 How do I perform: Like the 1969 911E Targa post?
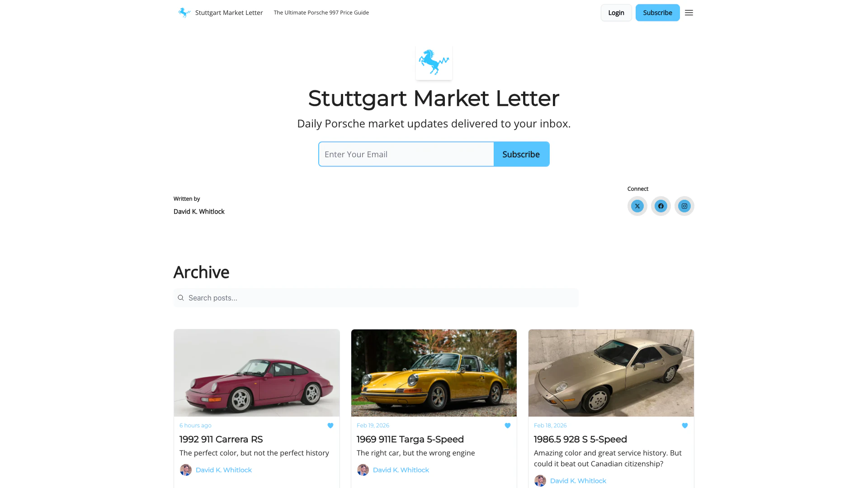507,426
